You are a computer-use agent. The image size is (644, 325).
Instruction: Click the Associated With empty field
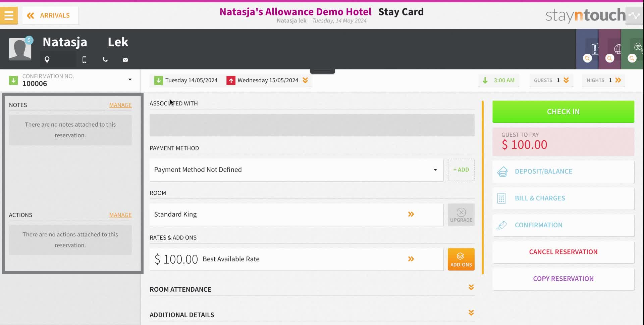pyautogui.click(x=312, y=125)
